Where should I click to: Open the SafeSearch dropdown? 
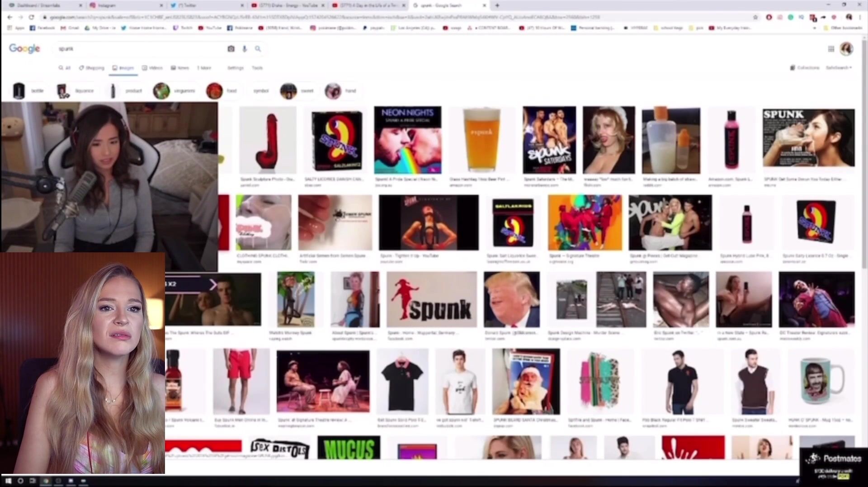(839, 68)
